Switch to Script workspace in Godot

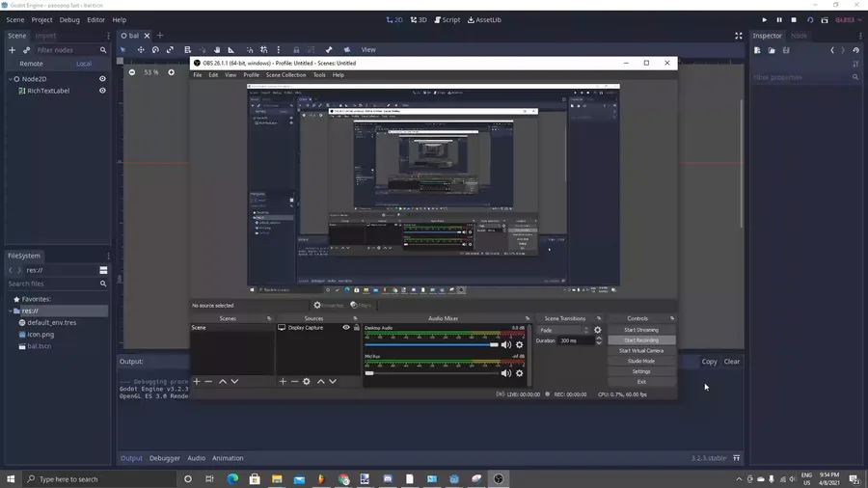click(x=448, y=20)
